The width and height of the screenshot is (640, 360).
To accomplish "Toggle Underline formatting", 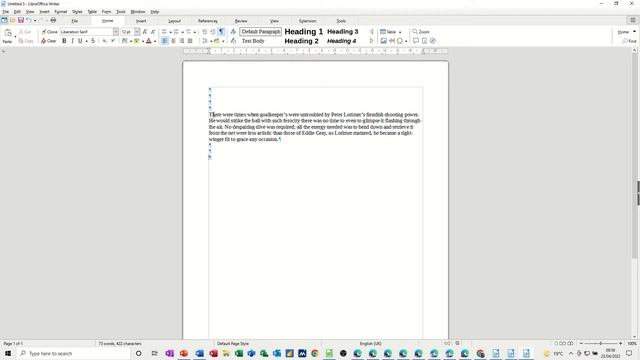I will pos(80,41).
